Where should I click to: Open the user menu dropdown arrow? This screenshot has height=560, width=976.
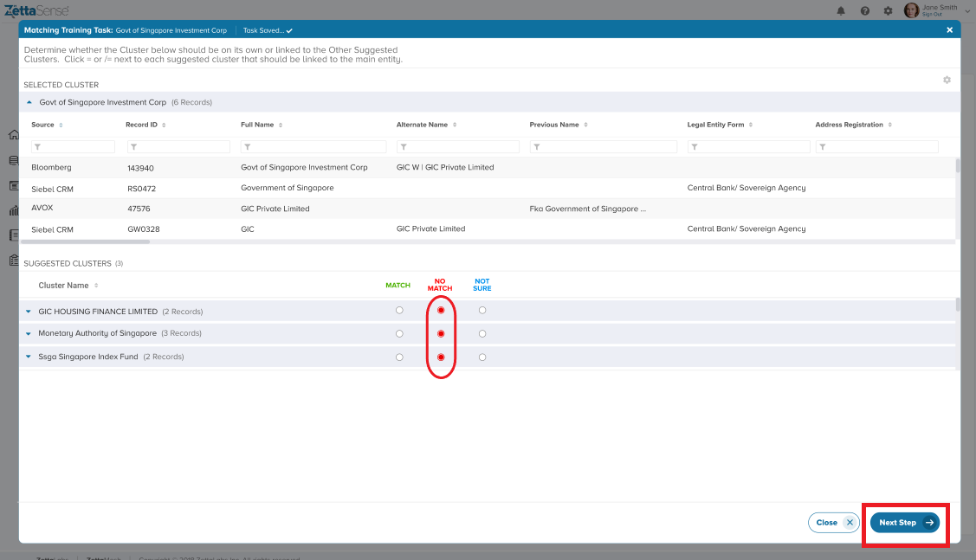967,10
